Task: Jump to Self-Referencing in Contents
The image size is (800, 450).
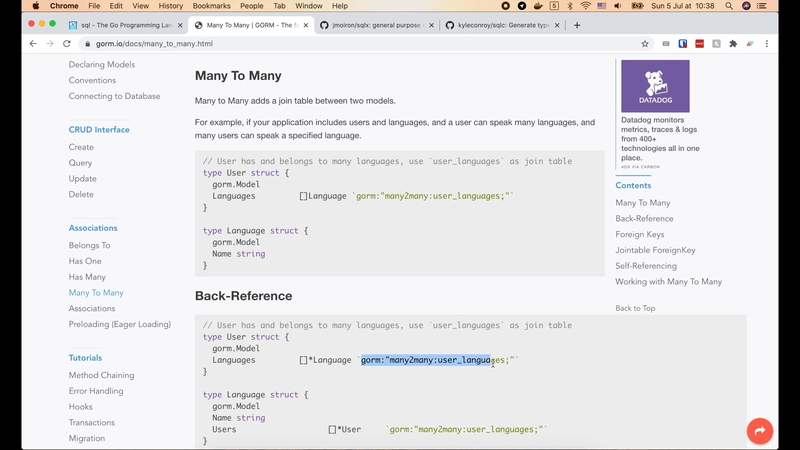Action: (646, 266)
